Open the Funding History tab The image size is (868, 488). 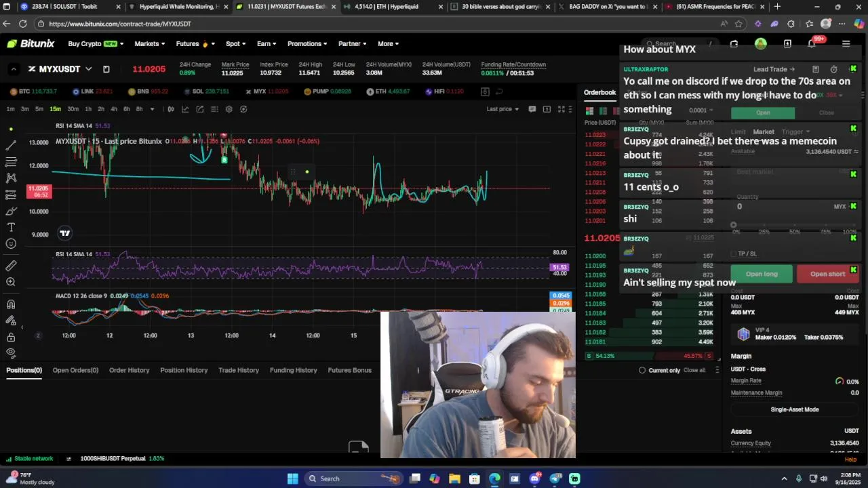click(293, 370)
